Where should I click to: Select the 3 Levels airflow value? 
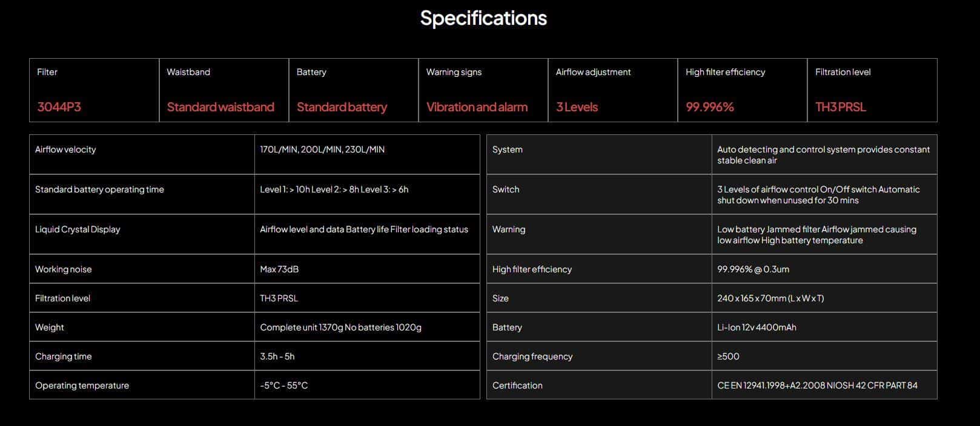click(577, 107)
